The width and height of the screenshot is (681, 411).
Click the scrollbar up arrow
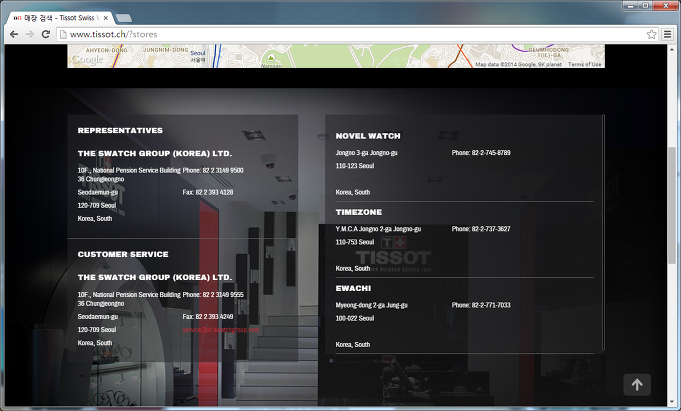click(x=672, y=48)
